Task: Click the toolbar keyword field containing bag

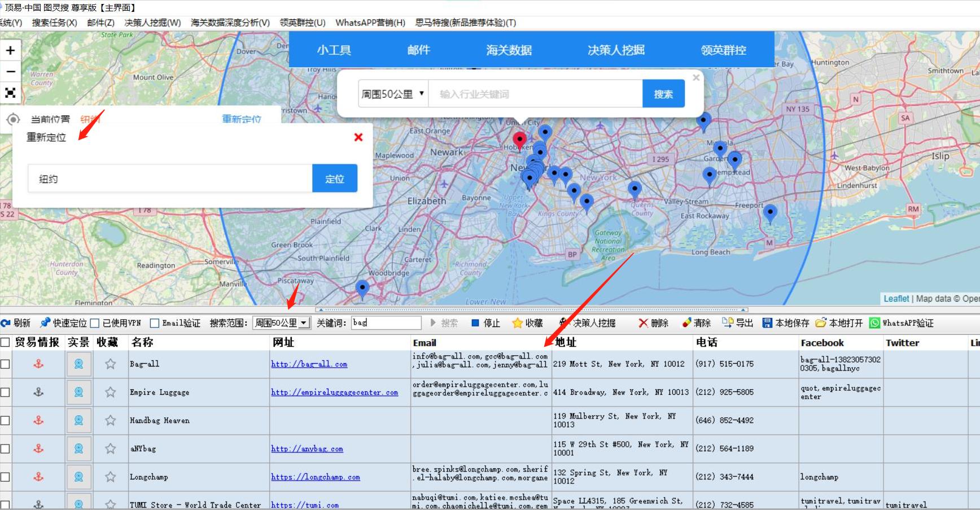Action: pyautogui.click(x=386, y=323)
